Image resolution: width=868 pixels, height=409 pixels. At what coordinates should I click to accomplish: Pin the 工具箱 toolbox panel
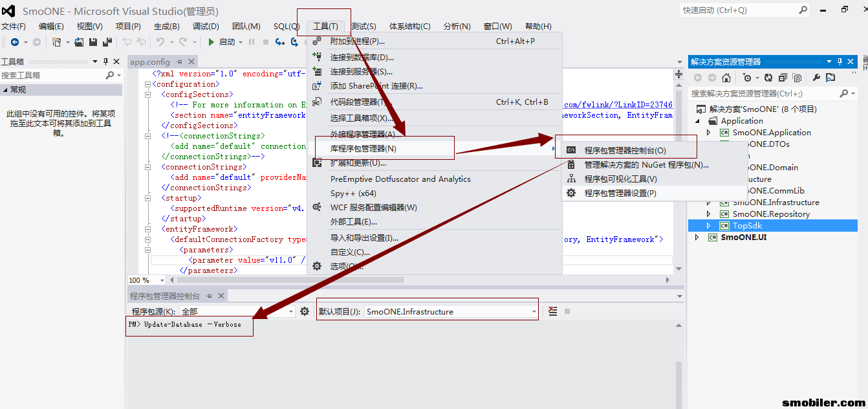click(x=105, y=61)
